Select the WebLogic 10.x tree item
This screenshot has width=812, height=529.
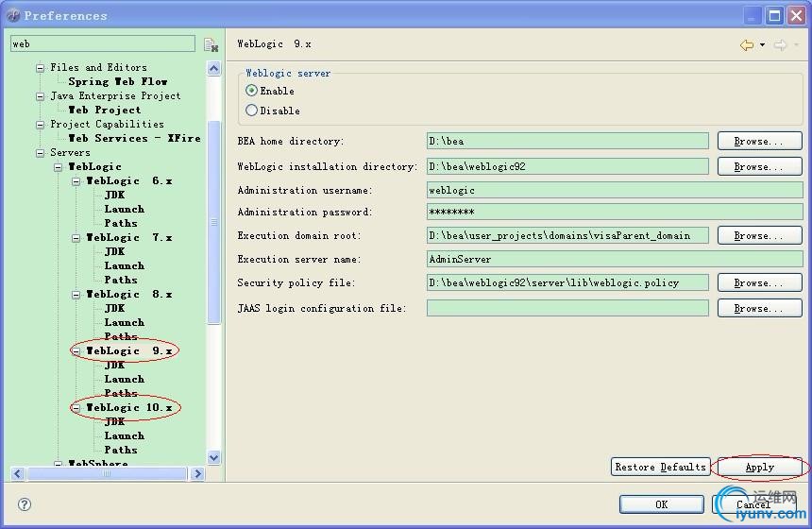point(129,407)
